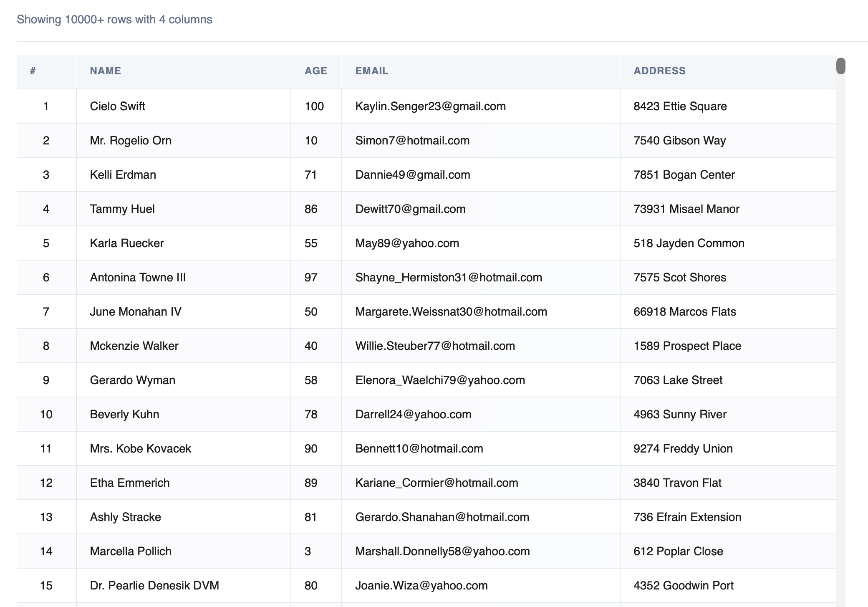Screen dimensions: 868x607
Task: Click Tammy Huel's name cell
Action: 122,209
